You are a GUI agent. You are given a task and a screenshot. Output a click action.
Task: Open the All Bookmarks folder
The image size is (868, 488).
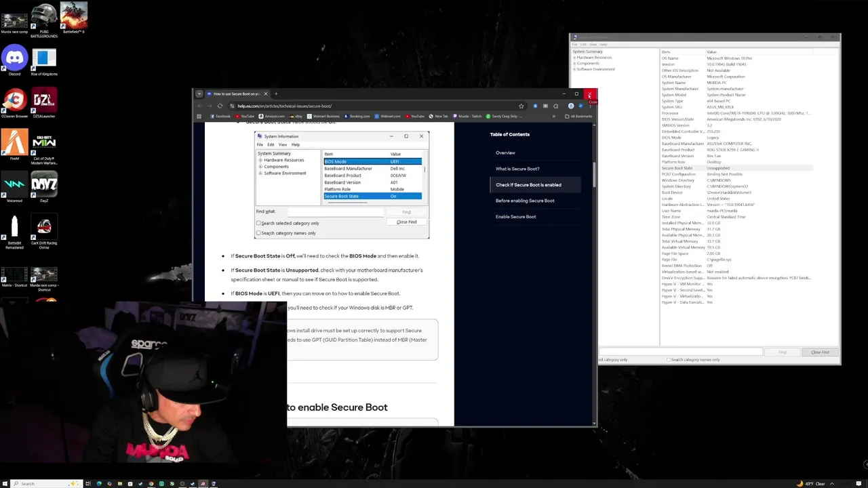(578, 116)
